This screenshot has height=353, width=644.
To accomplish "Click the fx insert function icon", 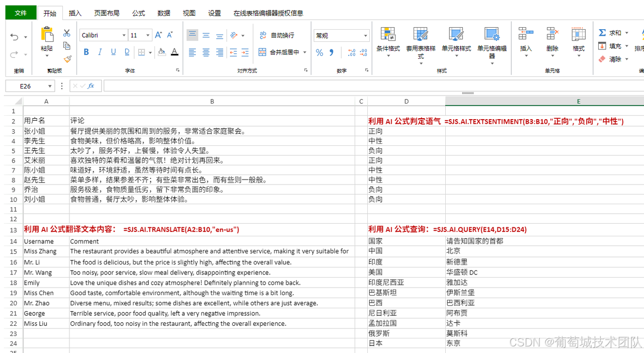I will click(91, 86).
